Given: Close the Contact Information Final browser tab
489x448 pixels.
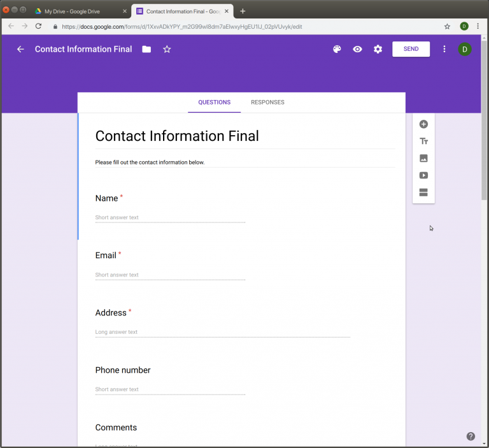Looking at the screenshot, I should [x=227, y=11].
